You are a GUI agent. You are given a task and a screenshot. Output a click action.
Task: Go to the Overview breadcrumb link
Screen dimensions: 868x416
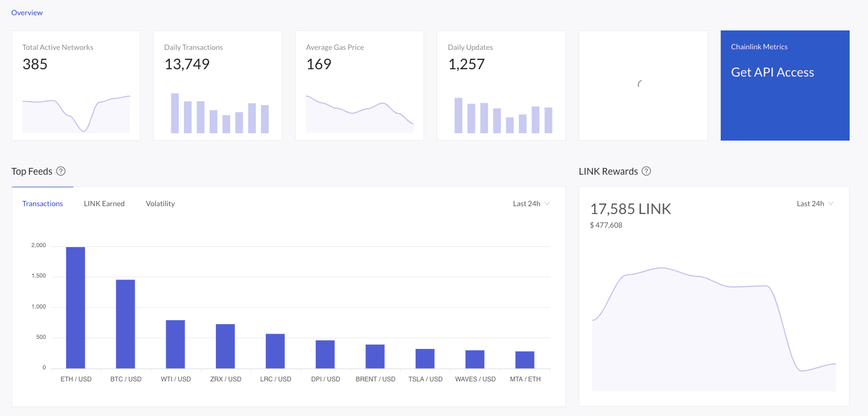[x=27, y=13]
